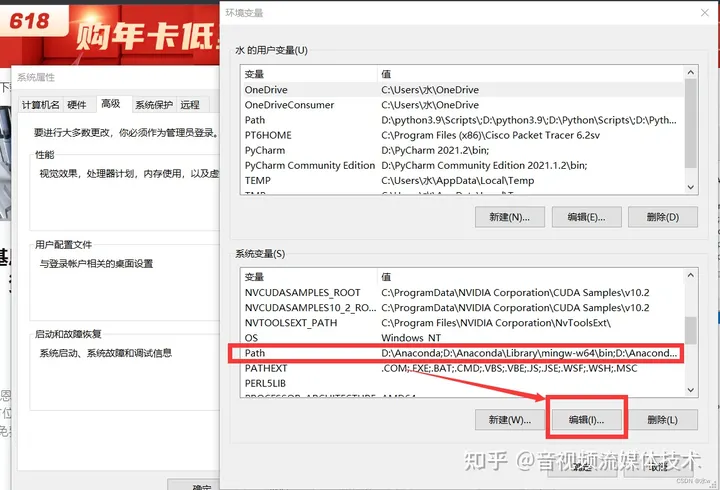Click system variables list scrollbar thumb
This screenshot has height=490, width=720.
pyautogui.click(x=691, y=330)
